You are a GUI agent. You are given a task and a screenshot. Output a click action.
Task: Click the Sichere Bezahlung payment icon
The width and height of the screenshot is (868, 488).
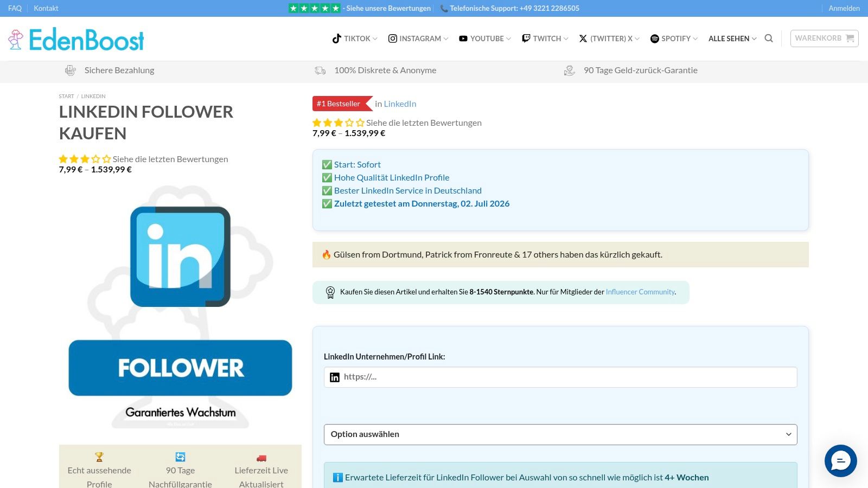click(x=71, y=70)
